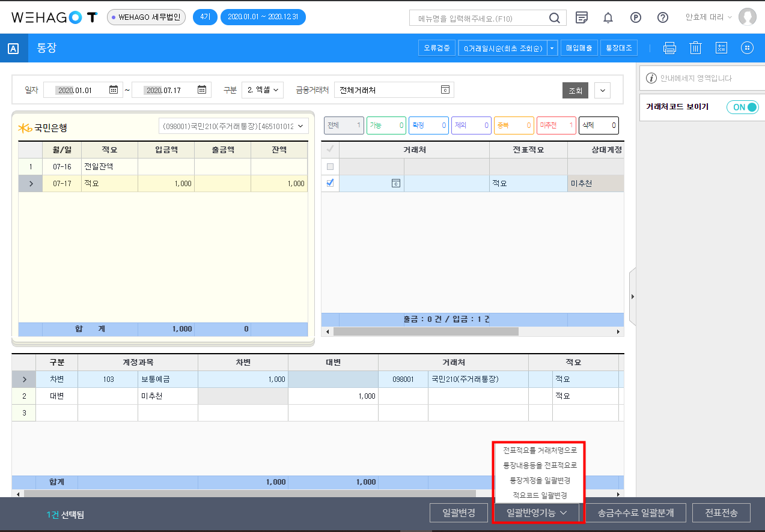Select 전표적요를 거래처명으로 menu item

(x=539, y=450)
